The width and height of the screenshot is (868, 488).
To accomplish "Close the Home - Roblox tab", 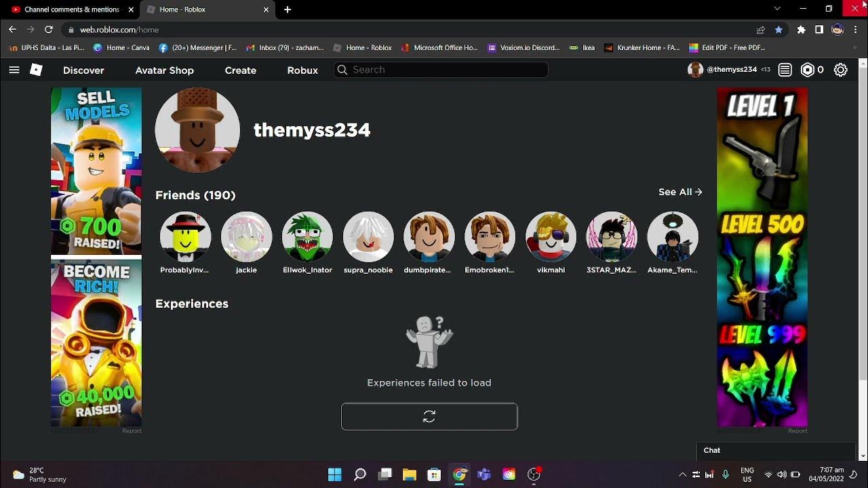I will (266, 9).
